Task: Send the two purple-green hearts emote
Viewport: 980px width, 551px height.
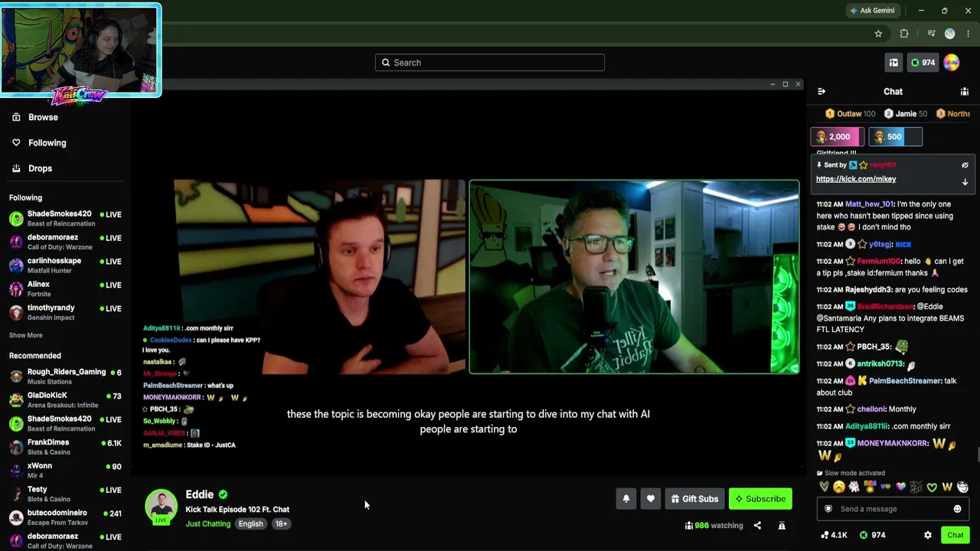Action: (x=885, y=487)
